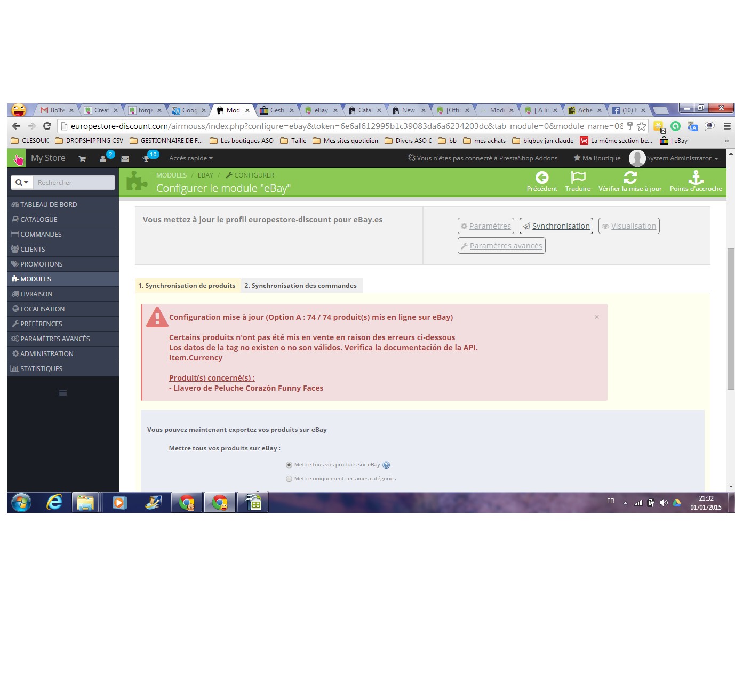Click the Modules breadcrumb link
This screenshot has width=735, height=700.
(171, 175)
